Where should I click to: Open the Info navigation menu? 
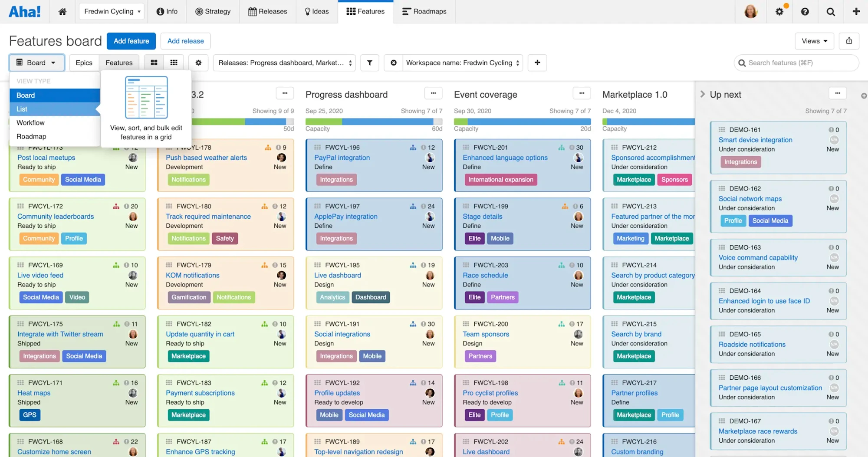(x=167, y=11)
